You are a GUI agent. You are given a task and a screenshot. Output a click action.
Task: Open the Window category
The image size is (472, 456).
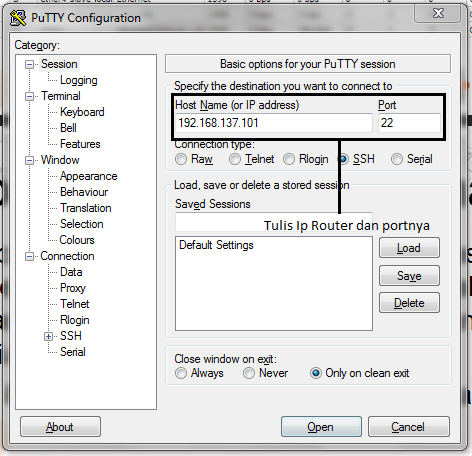pos(60,160)
